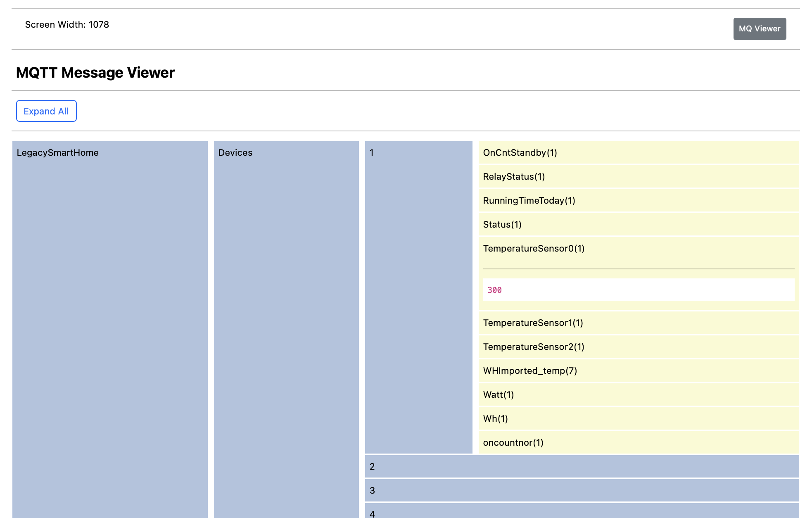
Task: Click the MQ Viewer button
Action: click(759, 29)
